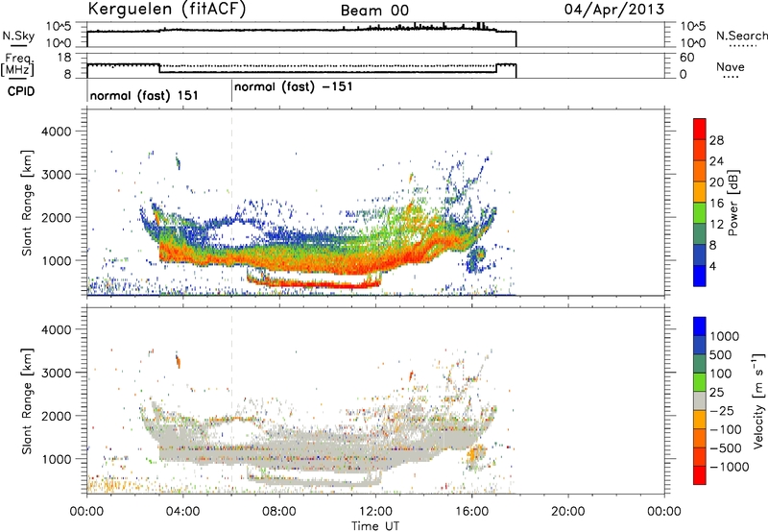Click the "60" right-side Nave axis tick
The image size is (768, 532).
coord(686,58)
